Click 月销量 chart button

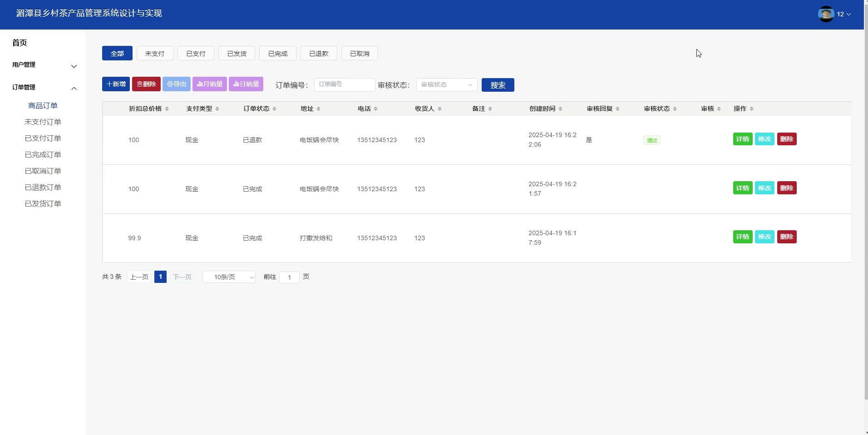tap(209, 84)
